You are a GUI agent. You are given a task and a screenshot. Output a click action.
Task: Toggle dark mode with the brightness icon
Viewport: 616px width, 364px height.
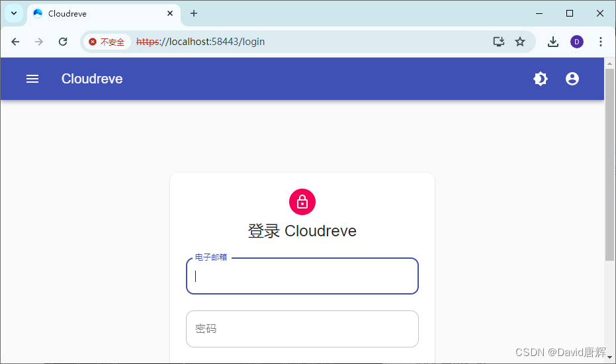coord(540,79)
